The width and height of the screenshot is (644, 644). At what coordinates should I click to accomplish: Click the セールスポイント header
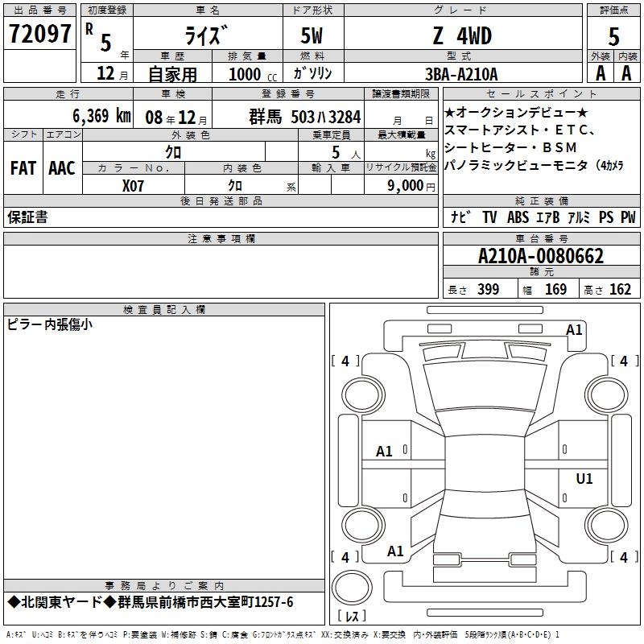coord(541,94)
